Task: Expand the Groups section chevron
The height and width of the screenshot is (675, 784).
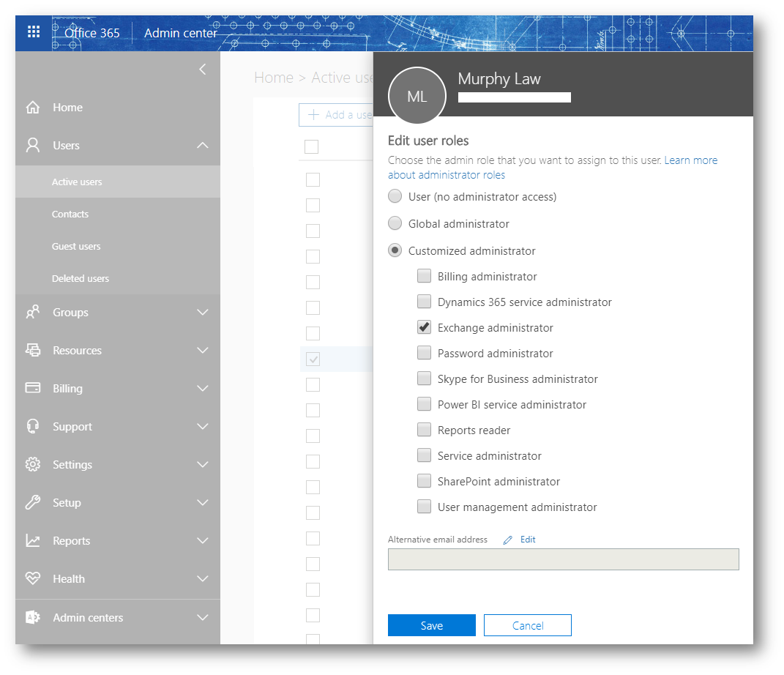Action: (x=203, y=313)
